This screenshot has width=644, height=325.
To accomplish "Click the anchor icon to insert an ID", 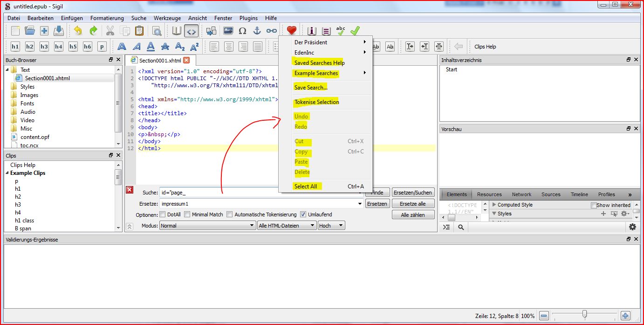I will click(x=257, y=31).
